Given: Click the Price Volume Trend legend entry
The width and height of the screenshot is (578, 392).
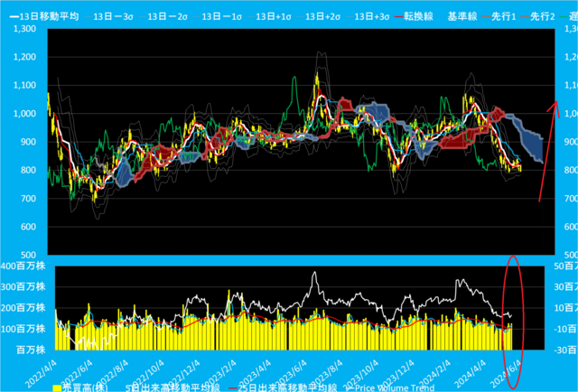Looking at the screenshot, I should pos(389,387).
